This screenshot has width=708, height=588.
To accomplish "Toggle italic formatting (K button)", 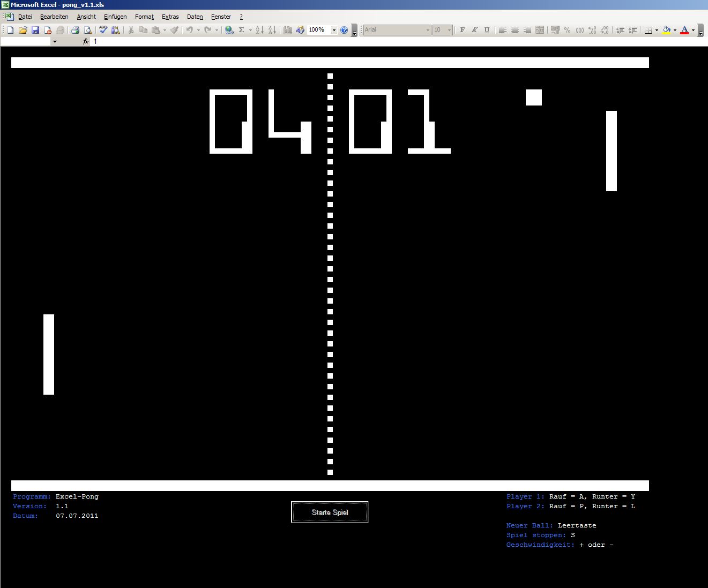I will pos(474,30).
